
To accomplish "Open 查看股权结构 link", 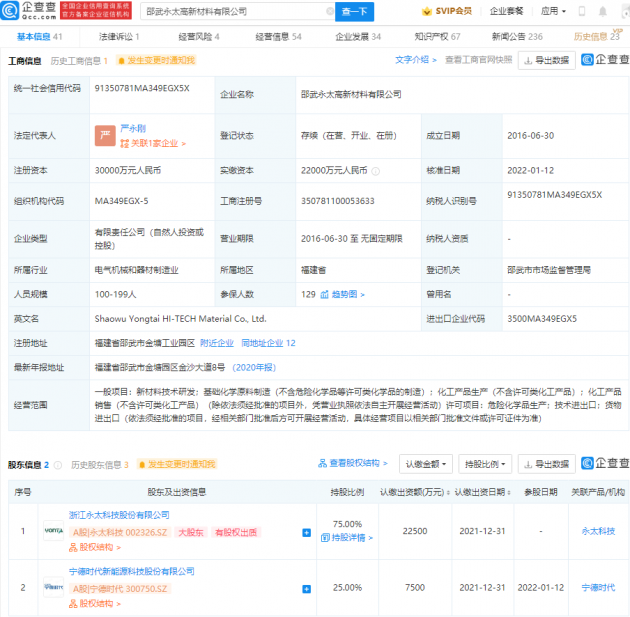I will [353, 464].
